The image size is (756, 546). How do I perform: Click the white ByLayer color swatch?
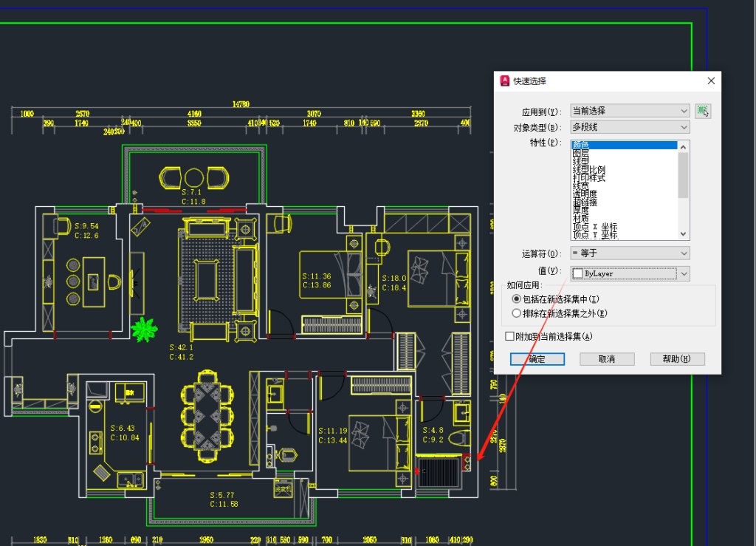click(577, 273)
